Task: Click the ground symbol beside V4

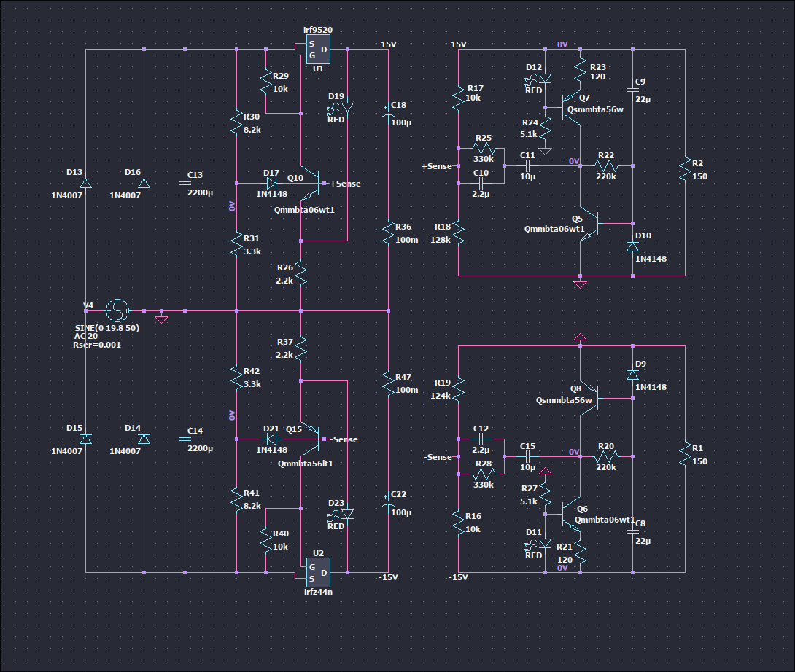Action: coord(161,319)
